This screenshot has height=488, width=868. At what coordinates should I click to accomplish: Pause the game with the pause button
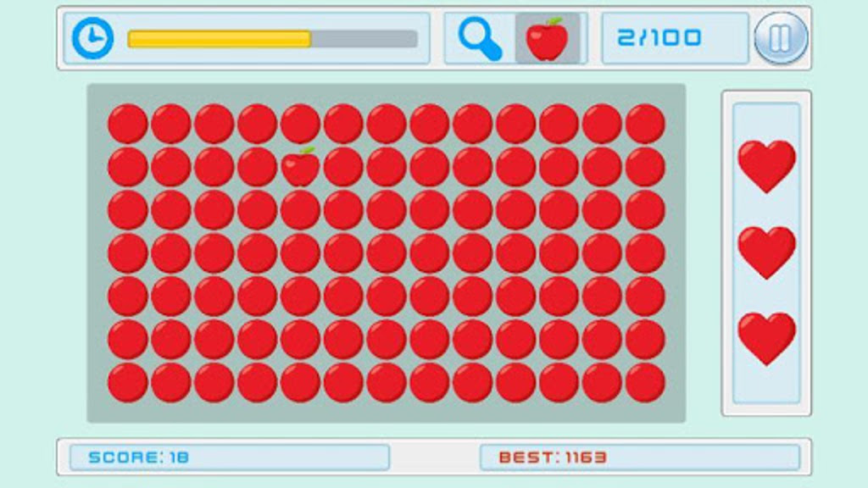[781, 38]
